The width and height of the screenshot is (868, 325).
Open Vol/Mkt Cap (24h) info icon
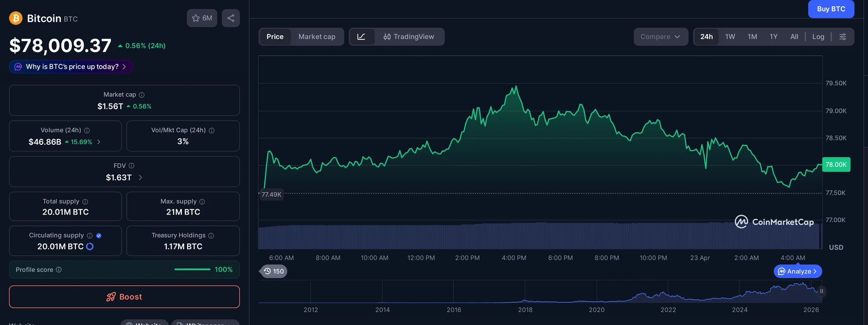[x=212, y=130]
